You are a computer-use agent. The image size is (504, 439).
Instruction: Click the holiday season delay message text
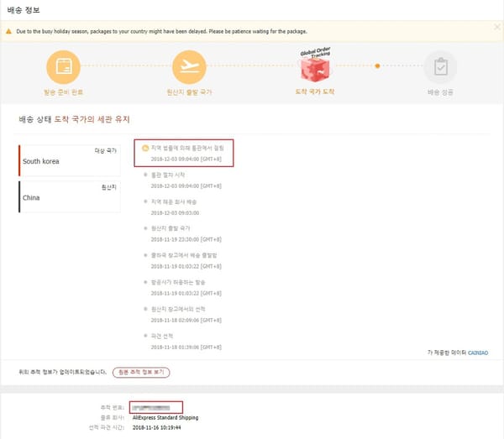161,31
